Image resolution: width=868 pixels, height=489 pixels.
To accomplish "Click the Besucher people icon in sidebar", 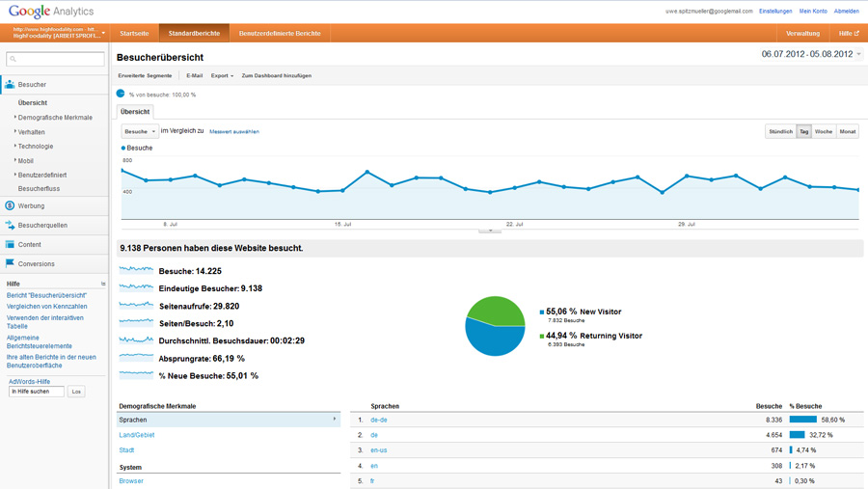I will pyautogui.click(x=10, y=85).
